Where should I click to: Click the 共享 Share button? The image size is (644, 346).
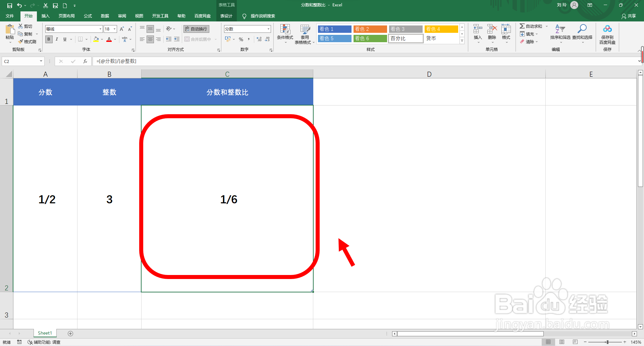click(x=629, y=16)
